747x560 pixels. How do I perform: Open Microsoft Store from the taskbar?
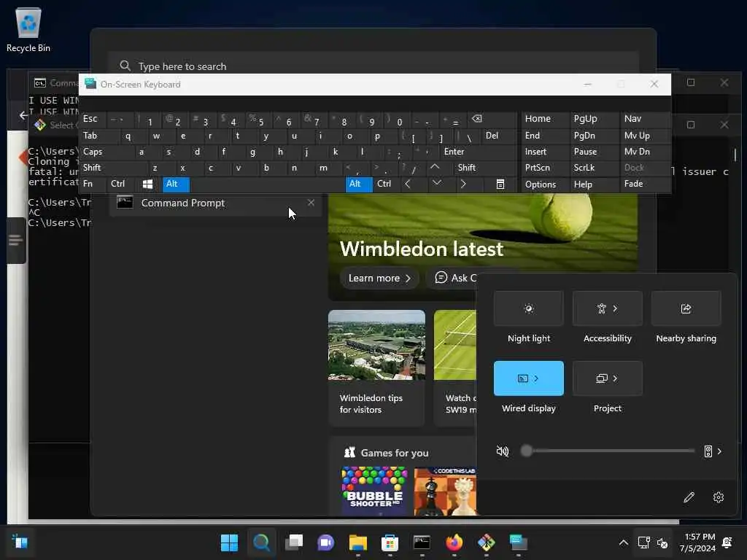tap(390, 542)
